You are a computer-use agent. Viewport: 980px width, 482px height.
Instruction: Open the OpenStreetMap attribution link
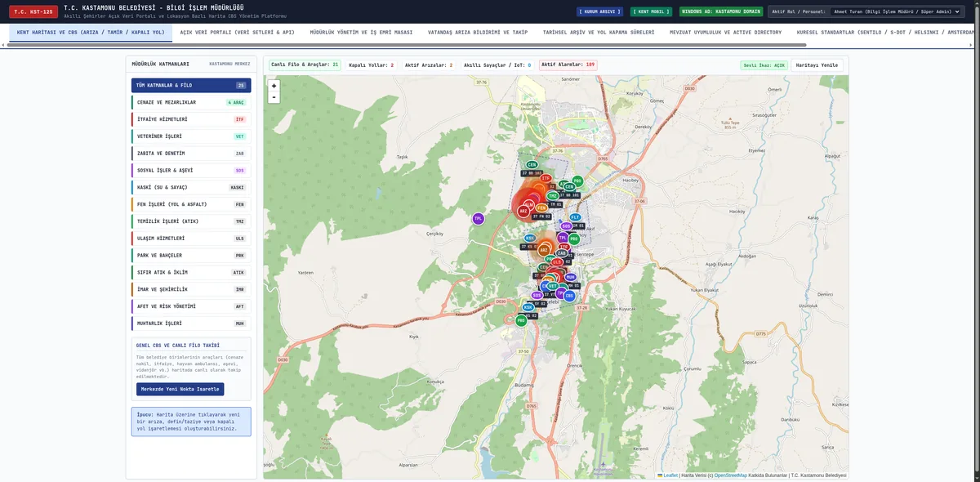point(730,475)
